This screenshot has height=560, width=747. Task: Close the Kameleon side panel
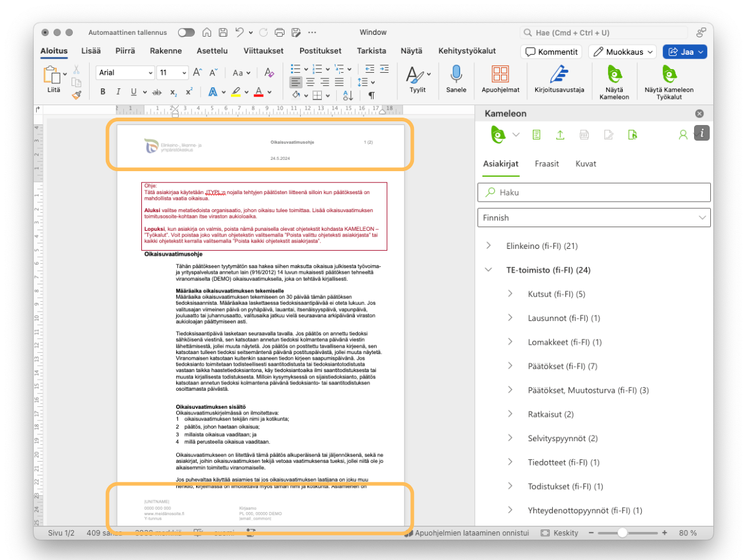tap(699, 114)
